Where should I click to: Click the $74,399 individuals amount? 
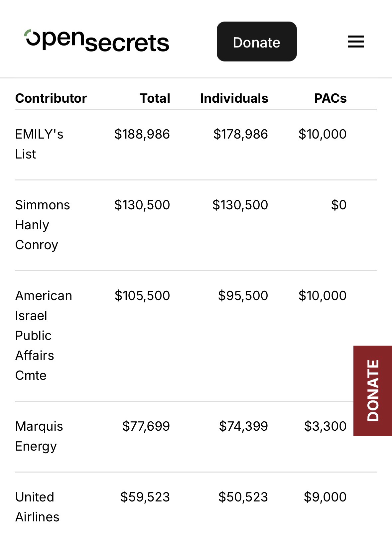click(243, 426)
